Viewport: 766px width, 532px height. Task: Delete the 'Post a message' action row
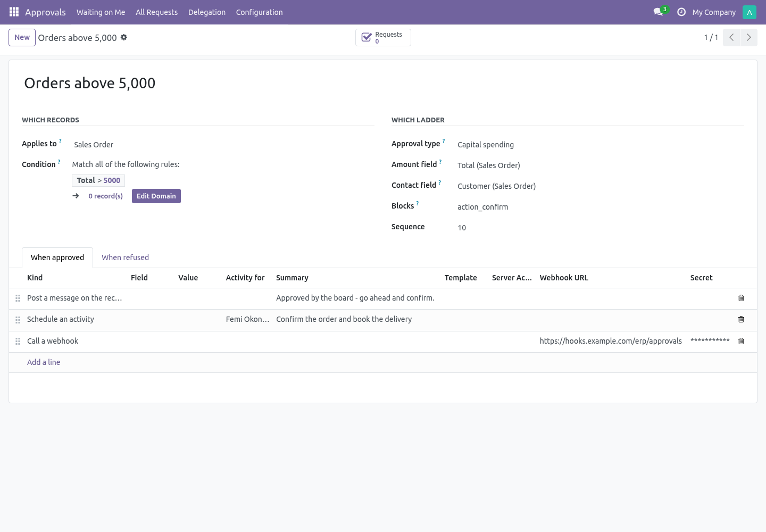[741, 298]
